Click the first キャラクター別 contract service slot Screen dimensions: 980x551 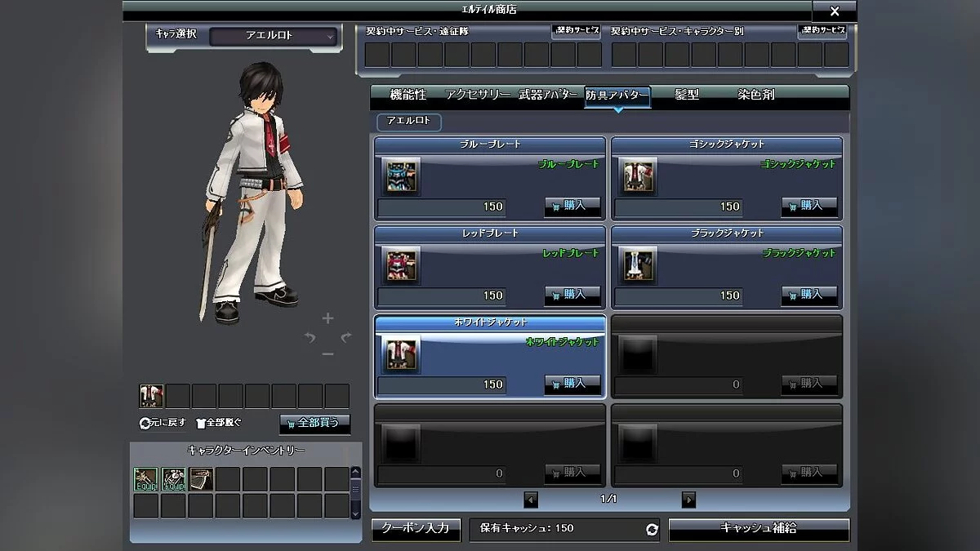(x=624, y=55)
